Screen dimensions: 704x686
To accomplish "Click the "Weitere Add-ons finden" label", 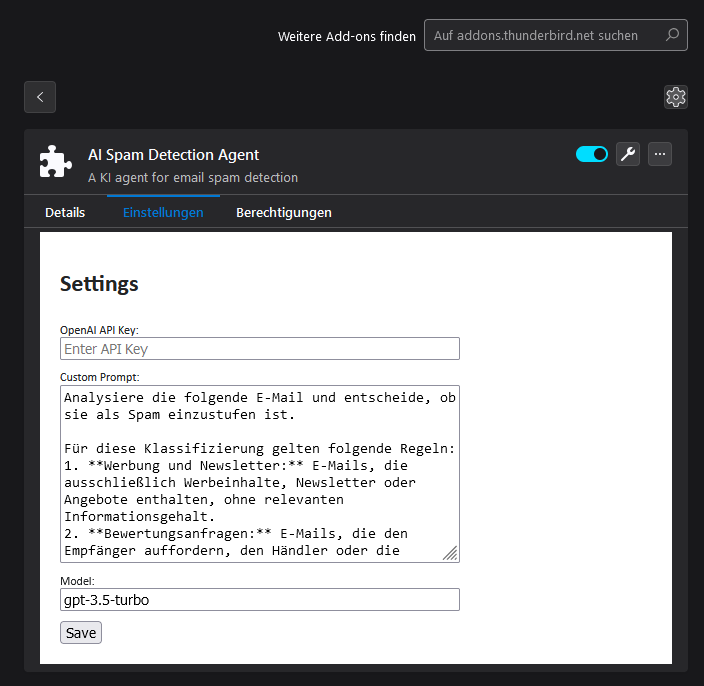I will click(x=346, y=36).
